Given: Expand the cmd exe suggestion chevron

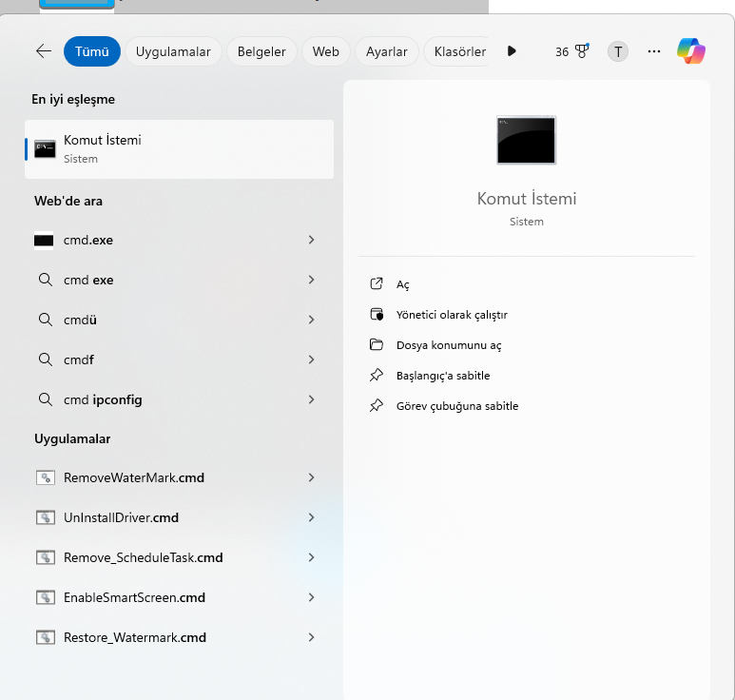Looking at the screenshot, I should pos(311,280).
